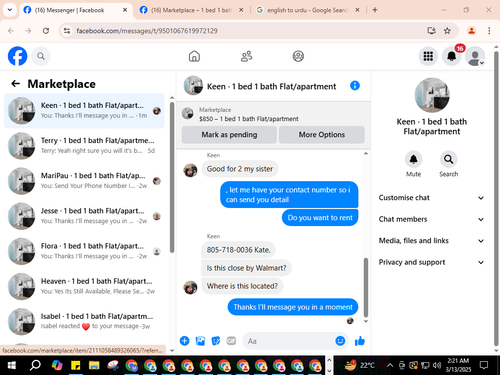This screenshot has height=375, width=500.
Task: Open the Heaven conversation in list
Action: pos(84,286)
